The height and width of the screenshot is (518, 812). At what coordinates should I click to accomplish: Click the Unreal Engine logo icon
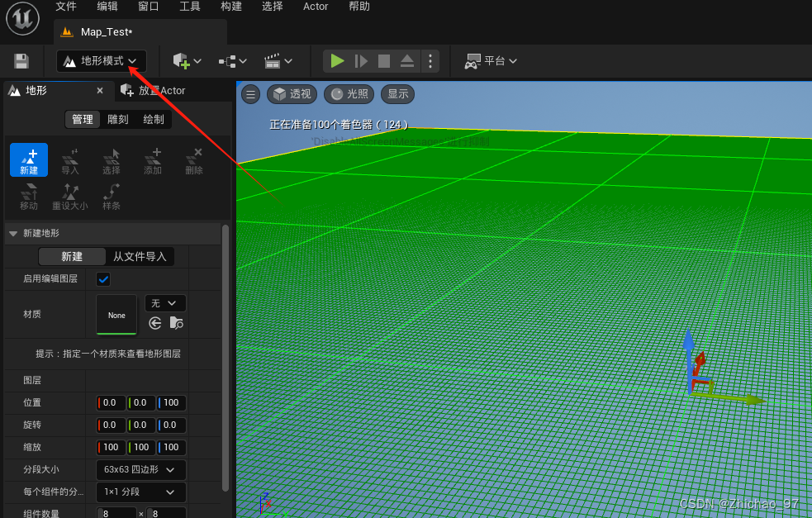click(x=22, y=19)
